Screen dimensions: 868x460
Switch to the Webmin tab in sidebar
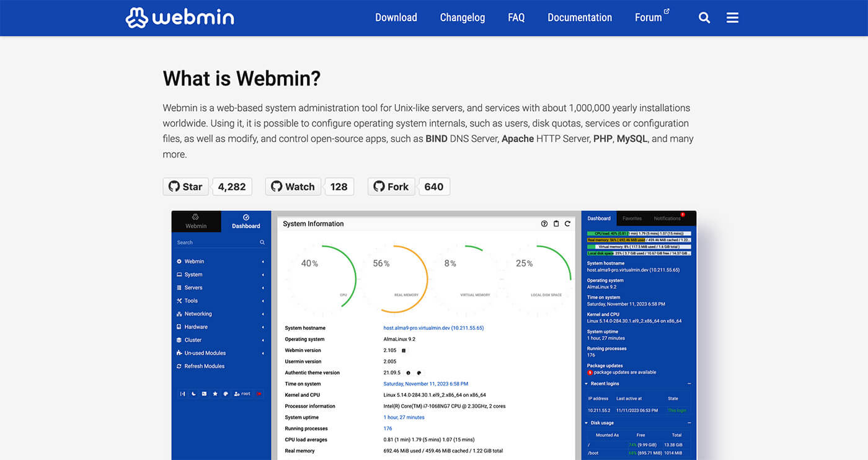[x=196, y=221]
